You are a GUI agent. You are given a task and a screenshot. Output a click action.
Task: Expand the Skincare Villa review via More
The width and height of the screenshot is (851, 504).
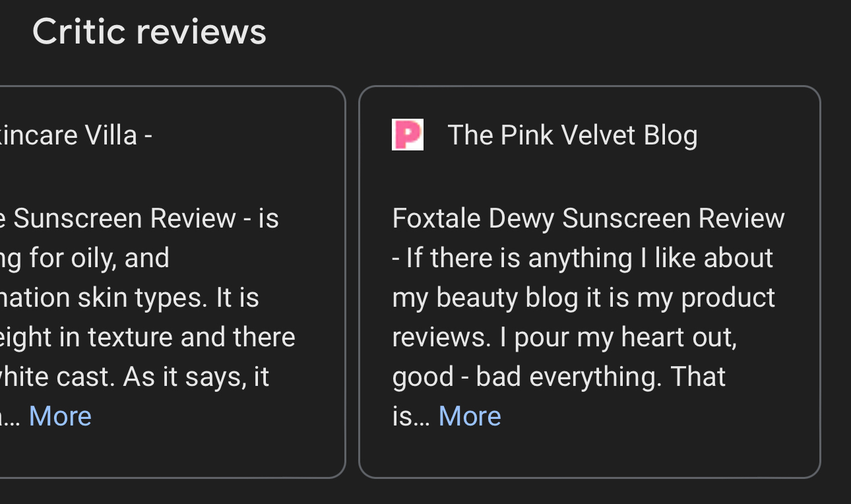(60, 416)
